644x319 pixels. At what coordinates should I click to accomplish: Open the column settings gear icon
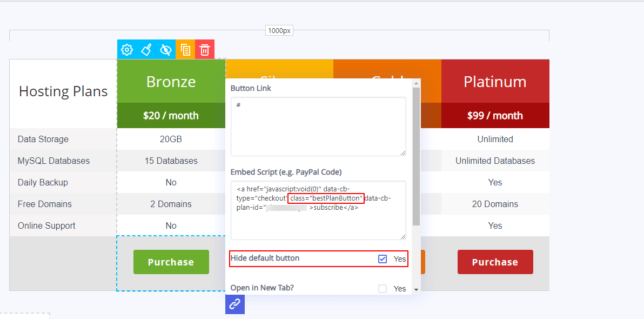click(126, 49)
